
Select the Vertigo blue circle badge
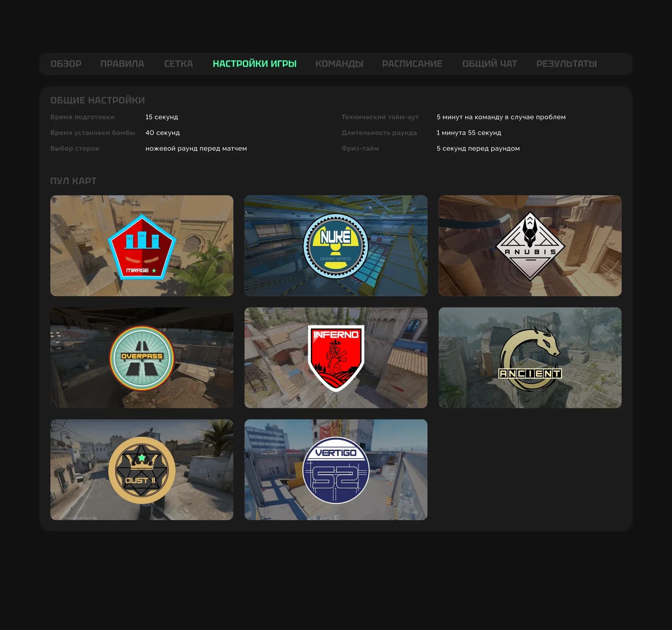pyautogui.click(x=336, y=470)
